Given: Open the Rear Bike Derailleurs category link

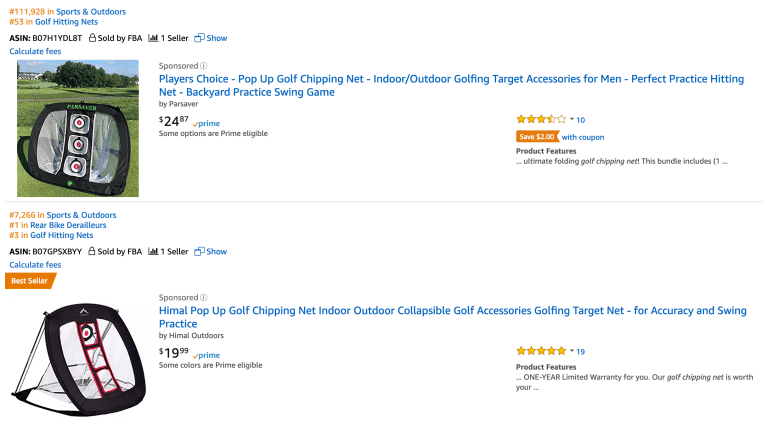Looking at the screenshot, I should pos(68,225).
